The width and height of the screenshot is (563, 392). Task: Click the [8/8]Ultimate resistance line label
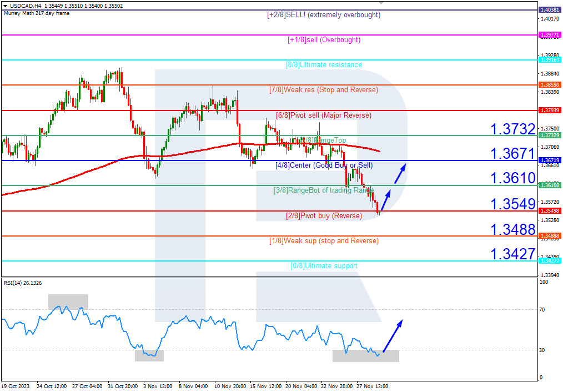pyautogui.click(x=324, y=65)
